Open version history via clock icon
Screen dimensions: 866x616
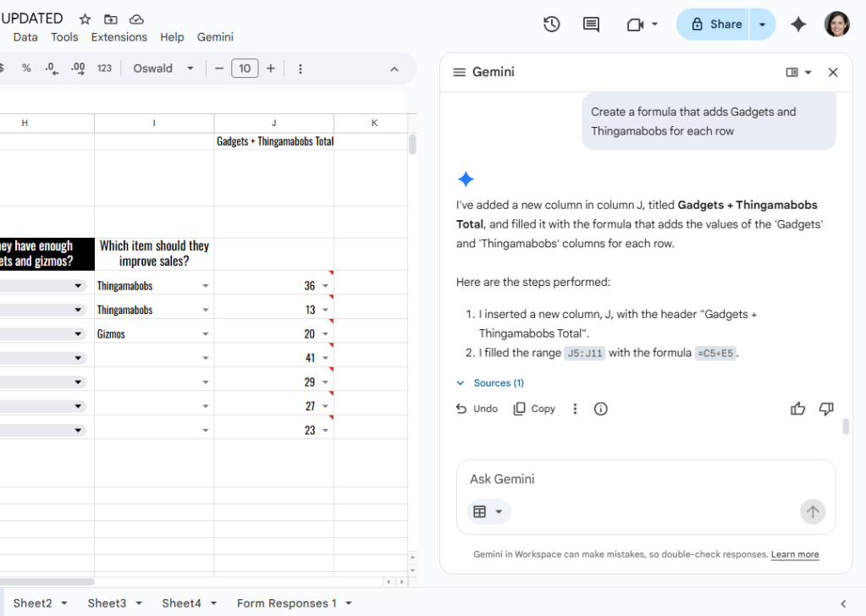click(551, 24)
